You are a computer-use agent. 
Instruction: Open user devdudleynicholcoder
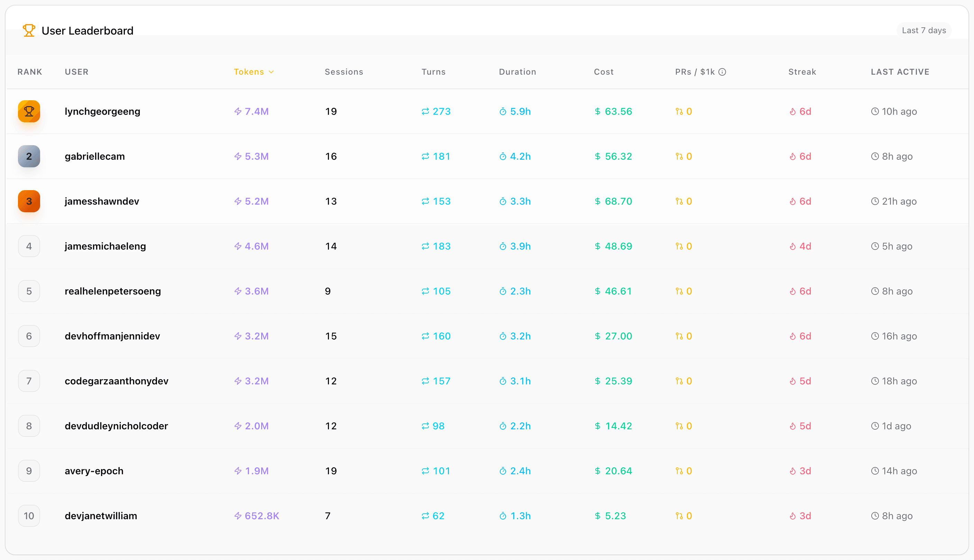tap(116, 426)
